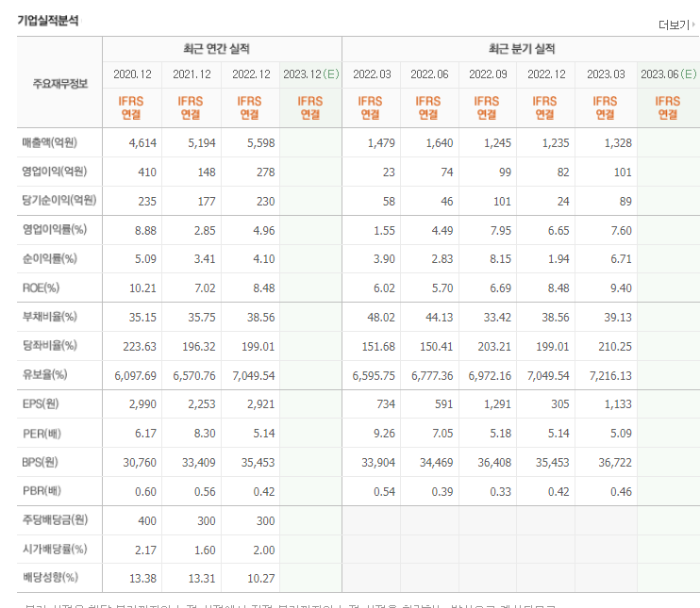Click the 8.88 operating margin value
The width and height of the screenshot is (700, 608).
click(145, 231)
